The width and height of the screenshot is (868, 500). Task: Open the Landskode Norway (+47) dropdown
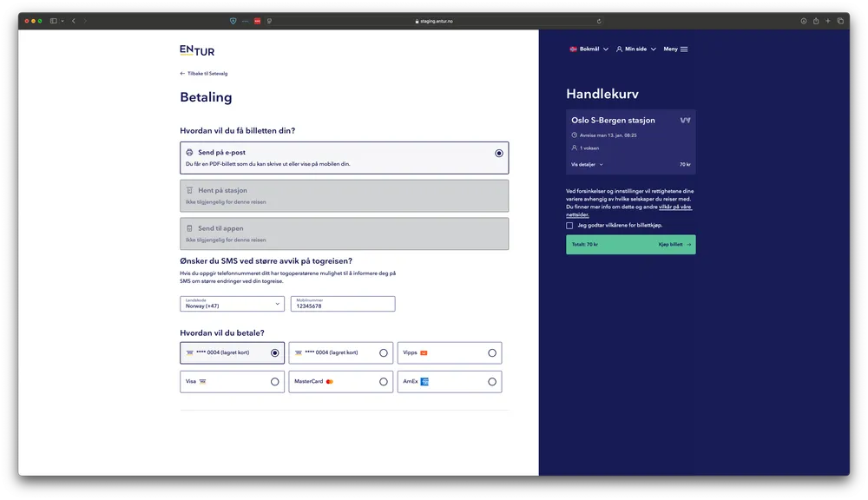click(x=232, y=304)
